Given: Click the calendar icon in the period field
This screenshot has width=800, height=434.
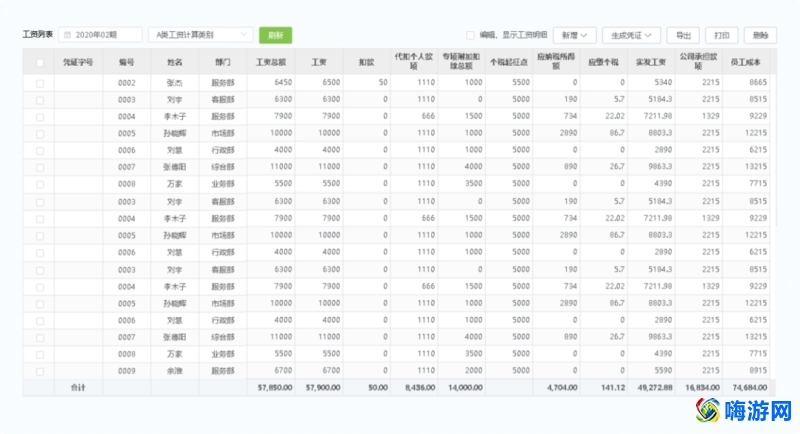Looking at the screenshot, I should 67,35.
